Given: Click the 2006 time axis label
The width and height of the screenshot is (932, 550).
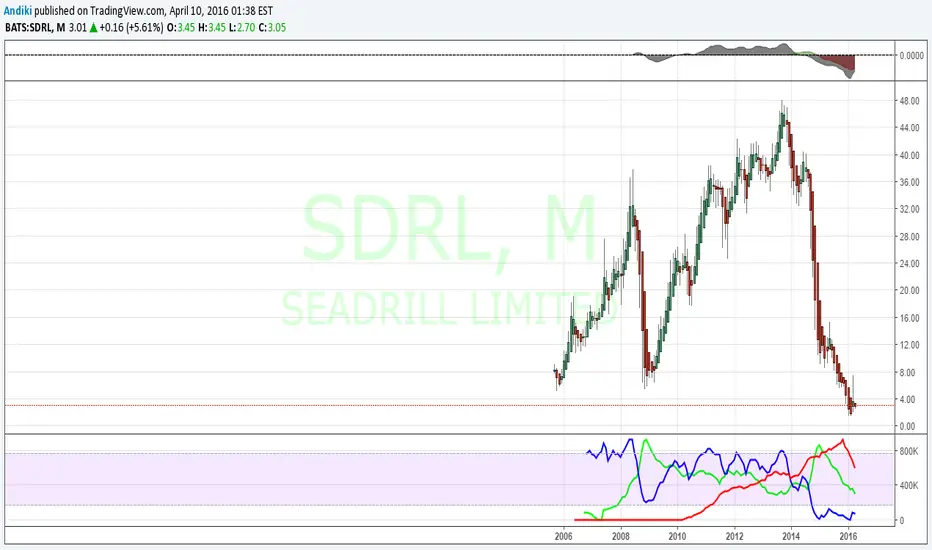Looking at the screenshot, I should 564,536.
